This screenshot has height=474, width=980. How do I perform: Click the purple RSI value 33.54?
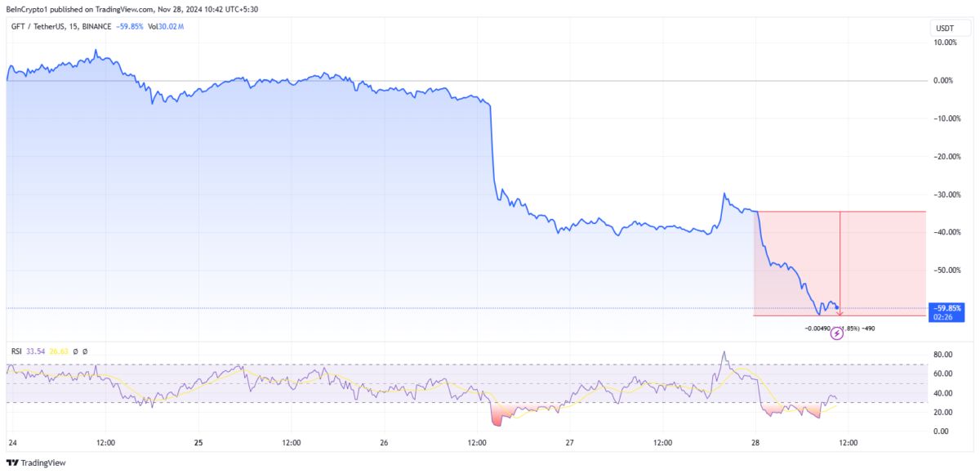[x=35, y=351]
